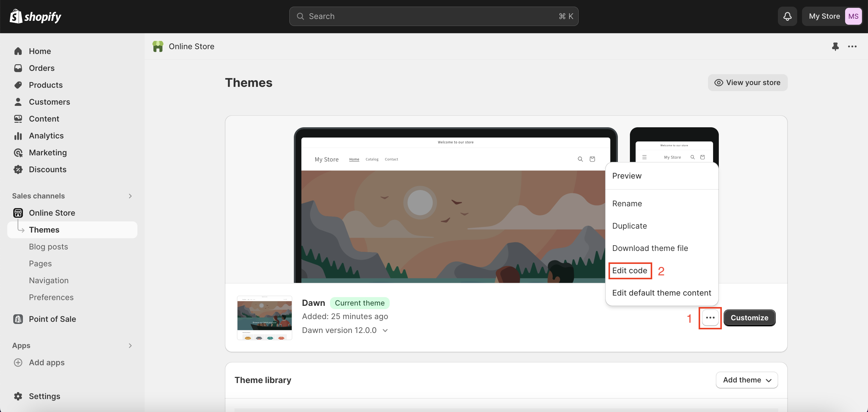This screenshot has width=868, height=412.
Task: Click Preview in the context menu
Action: [x=627, y=176]
